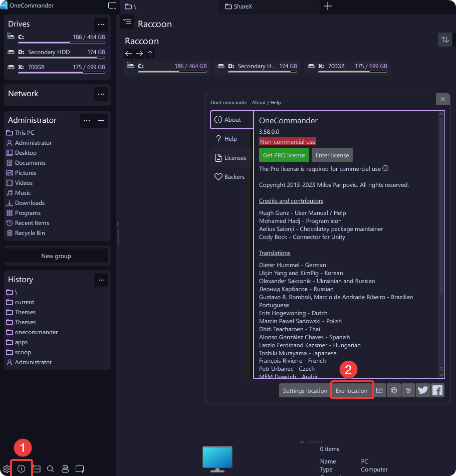This screenshot has width=456, height=476.
Task: Open the Twitter page for OneCommander
Action: point(423,390)
